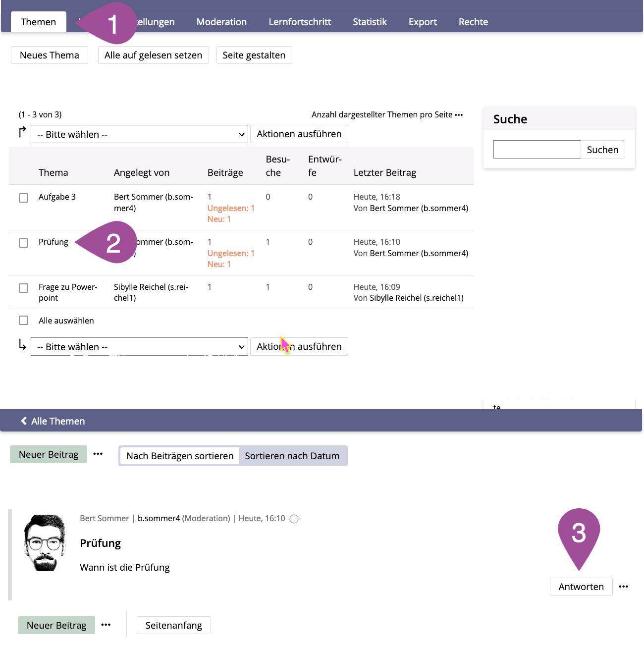The width and height of the screenshot is (644, 646).
Task: Open the upper Bitte wählen dropdown
Action: (x=139, y=134)
